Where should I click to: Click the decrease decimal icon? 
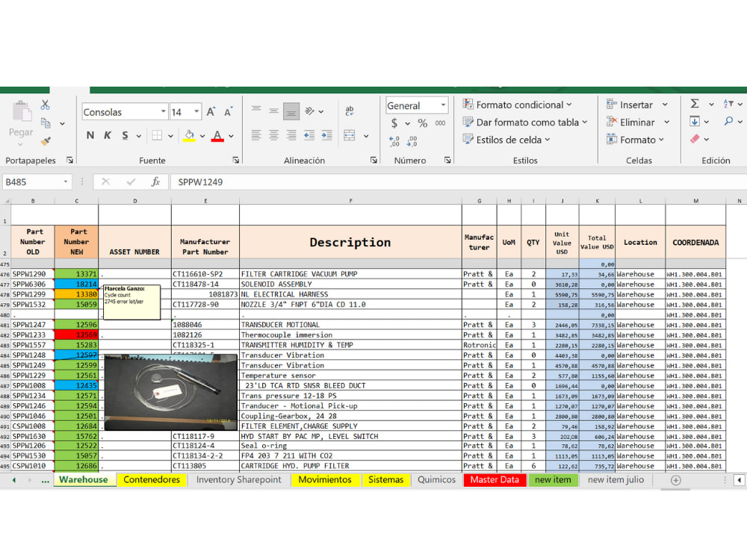pyautogui.click(x=412, y=141)
